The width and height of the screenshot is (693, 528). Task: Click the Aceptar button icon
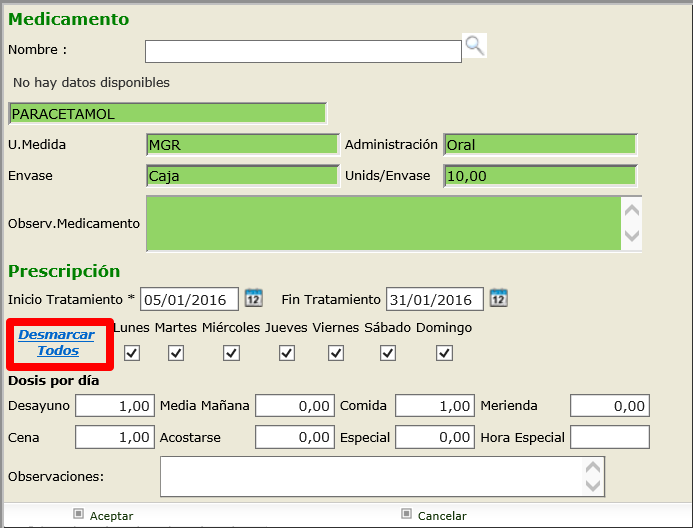point(78,514)
